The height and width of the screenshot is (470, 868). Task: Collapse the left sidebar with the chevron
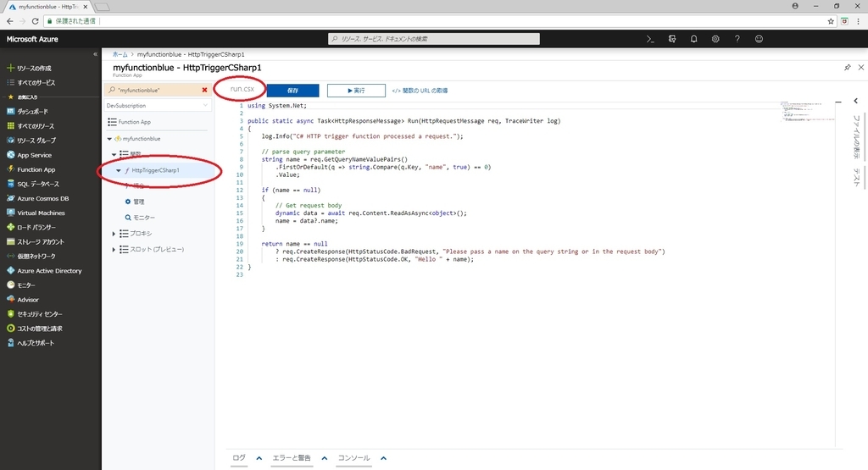pyautogui.click(x=95, y=54)
